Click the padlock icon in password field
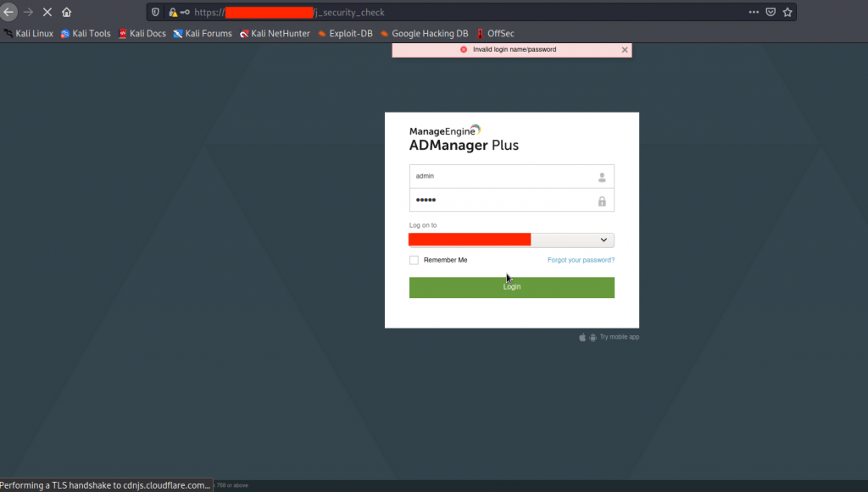 coord(602,202)
